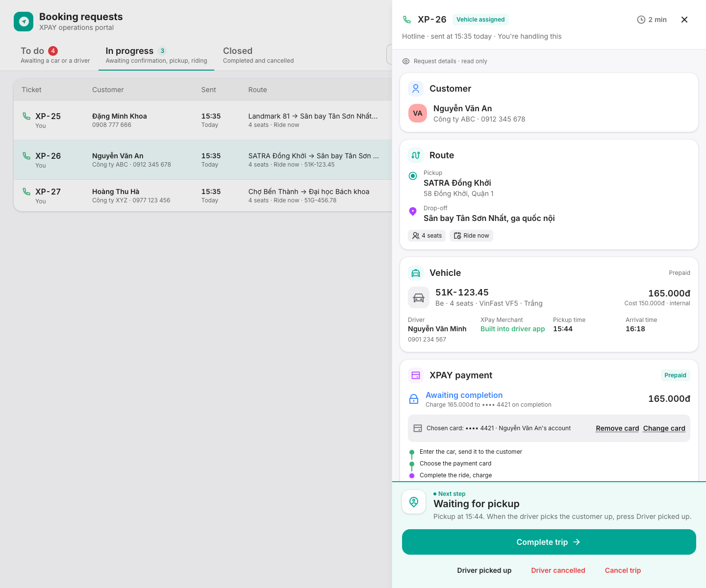Click the Vehicle assigned status badge

point(480,20)
